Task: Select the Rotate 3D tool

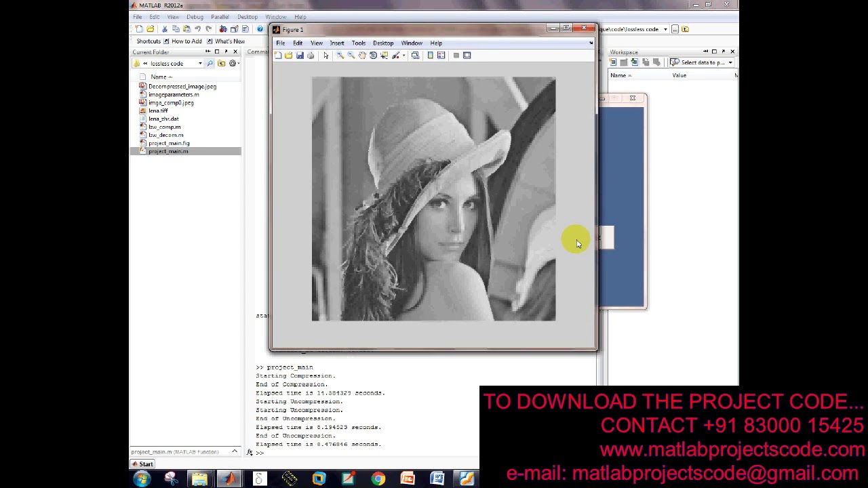Action: pos(373,56)
